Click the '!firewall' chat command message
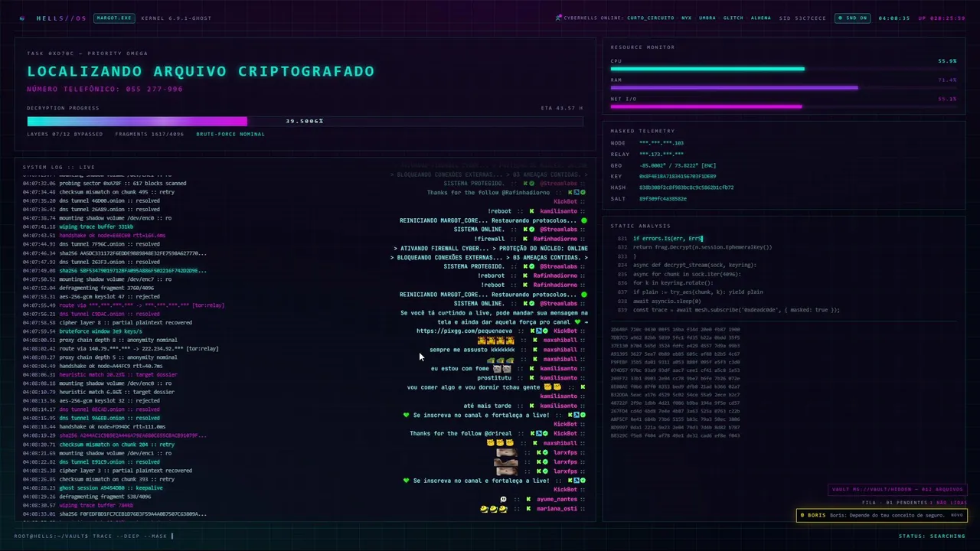980x551 pixels. click(x=490, y=239)
